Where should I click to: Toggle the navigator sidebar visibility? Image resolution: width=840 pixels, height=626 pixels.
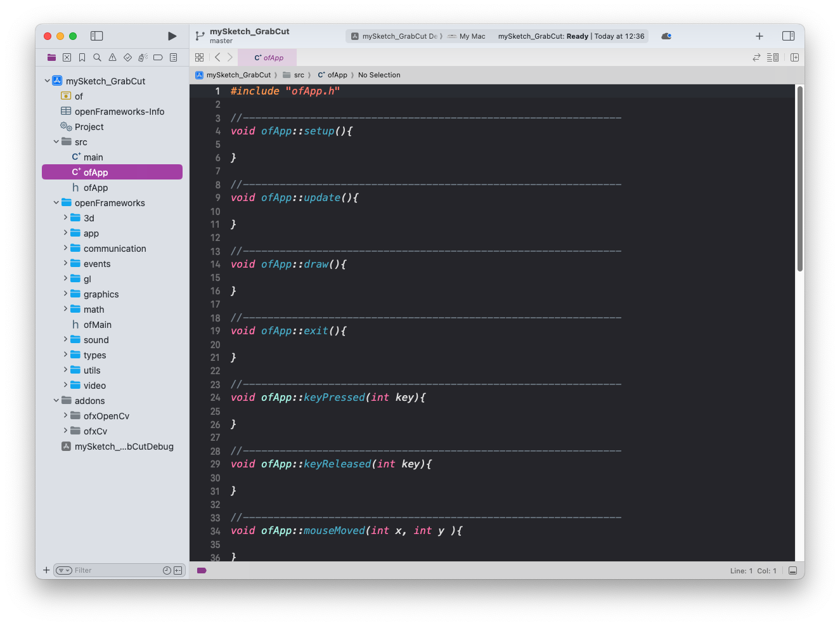click(97, 36)
